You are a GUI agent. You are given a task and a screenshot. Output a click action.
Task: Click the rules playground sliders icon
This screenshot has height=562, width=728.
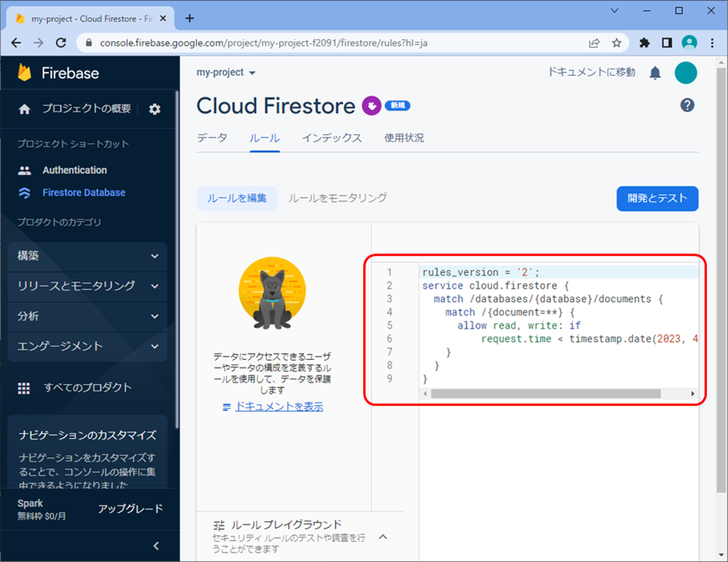[x=219, y=525]
